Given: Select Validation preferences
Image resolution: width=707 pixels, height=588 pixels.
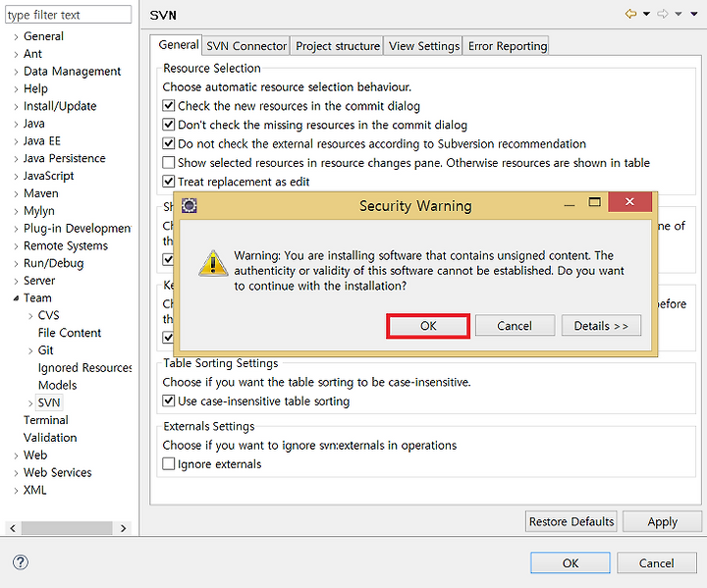Looking at the screenshot, I should click(50, 438).
